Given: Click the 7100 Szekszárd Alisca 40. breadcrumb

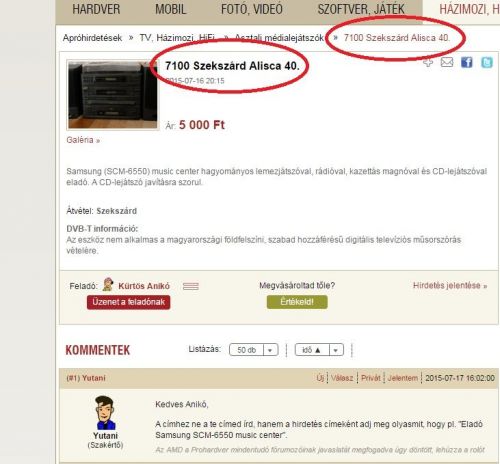Looking at the screenshot, I should [x=397, y=38].
